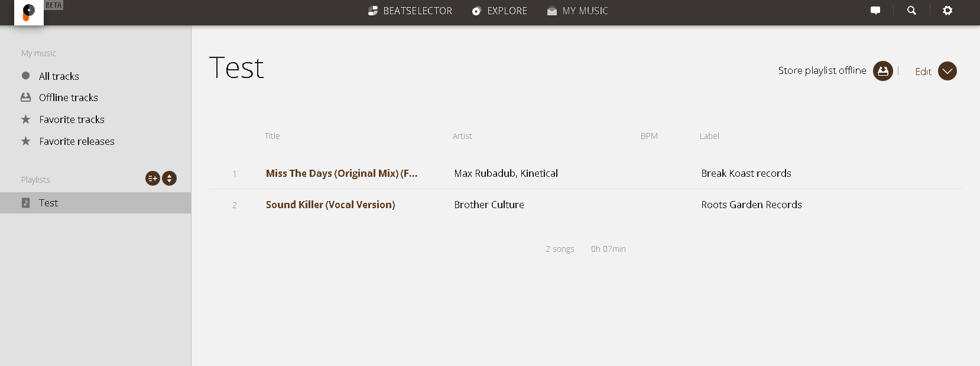Open the Beatselector menu
The width and height of the screenshot is (980, 366).
410,11
